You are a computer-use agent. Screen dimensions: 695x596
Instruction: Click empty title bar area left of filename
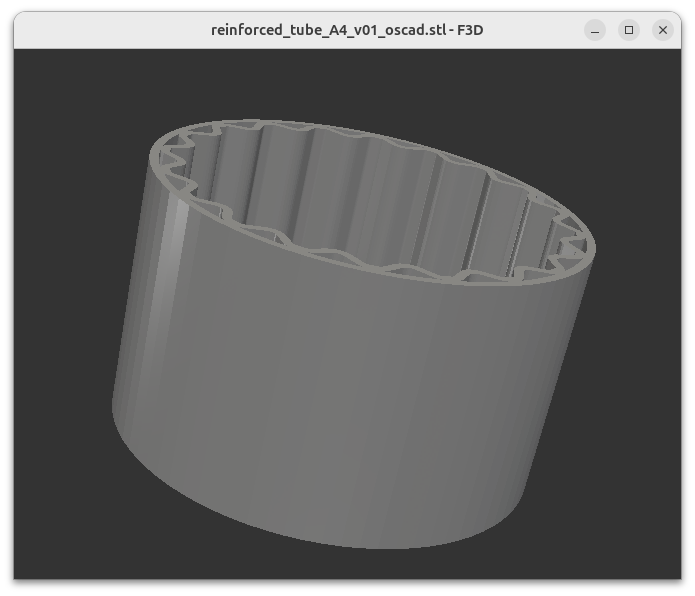point(100,30)
